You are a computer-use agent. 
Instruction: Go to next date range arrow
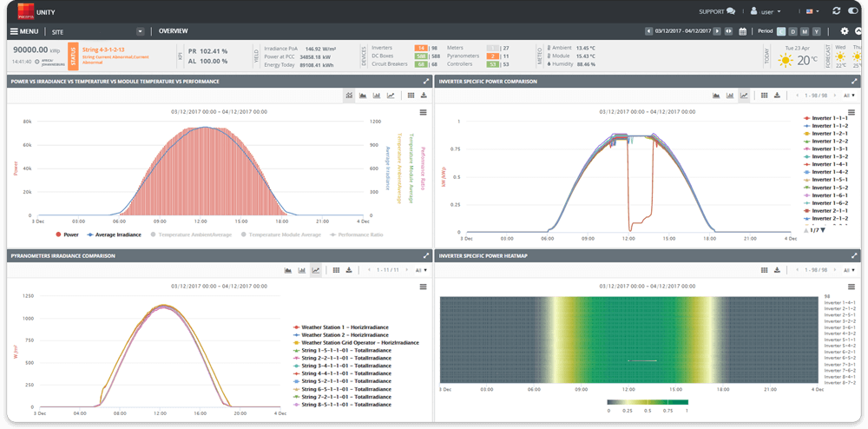(x=717, y=31)
